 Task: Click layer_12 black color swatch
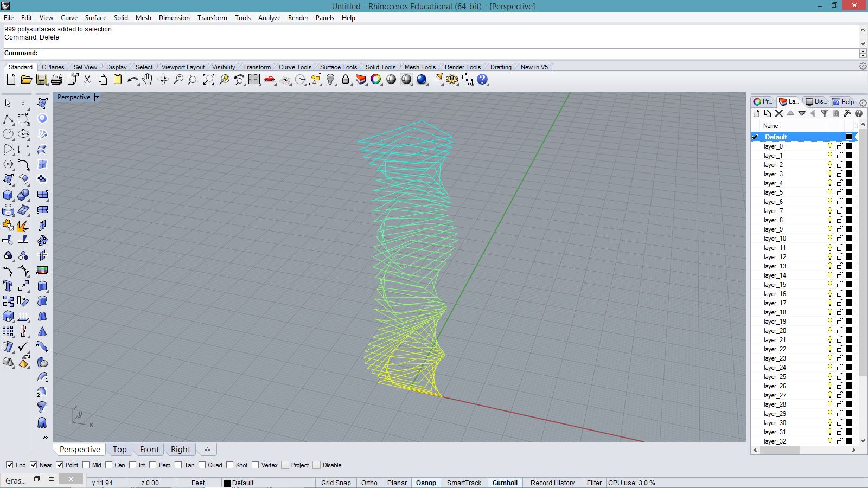click(x=849, y=257)
